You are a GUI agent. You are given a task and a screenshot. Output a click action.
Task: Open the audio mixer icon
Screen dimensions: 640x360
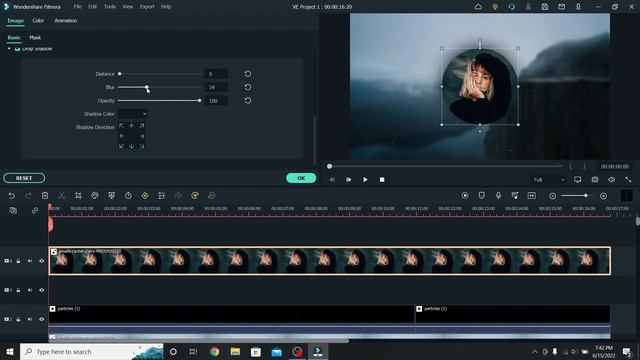coord(515,196)
